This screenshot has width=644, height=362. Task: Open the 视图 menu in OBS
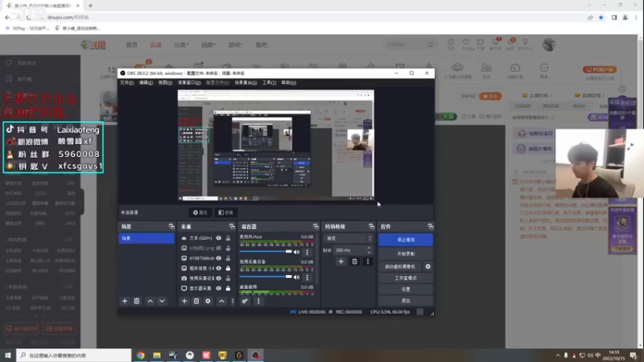(x=165, y=83)
